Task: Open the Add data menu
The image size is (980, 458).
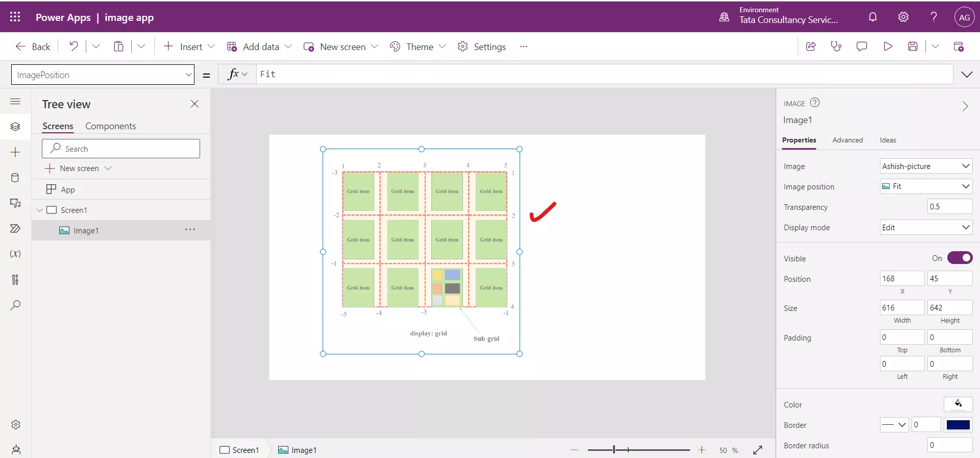Action: tap(259, 46)
